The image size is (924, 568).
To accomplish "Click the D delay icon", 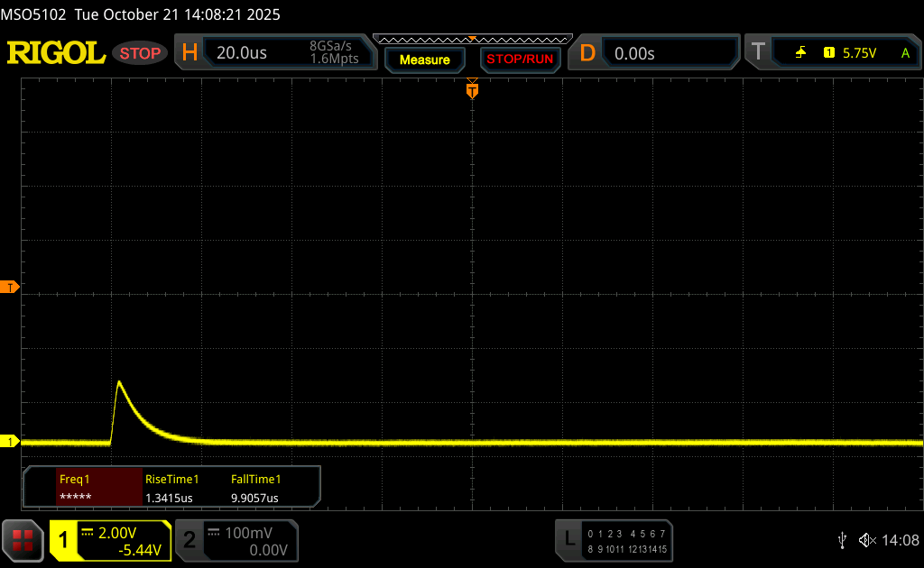I will pyautogui.click(x=587, y=53).
